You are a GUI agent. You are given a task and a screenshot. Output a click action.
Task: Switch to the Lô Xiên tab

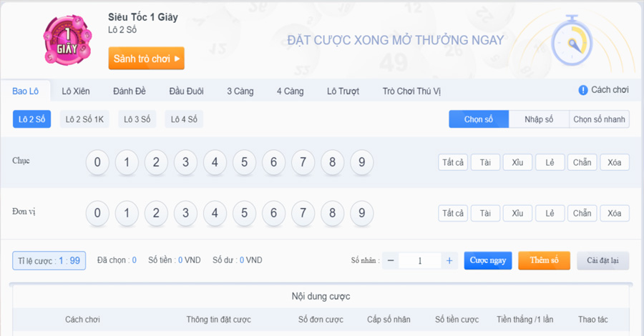pos(76,91)
